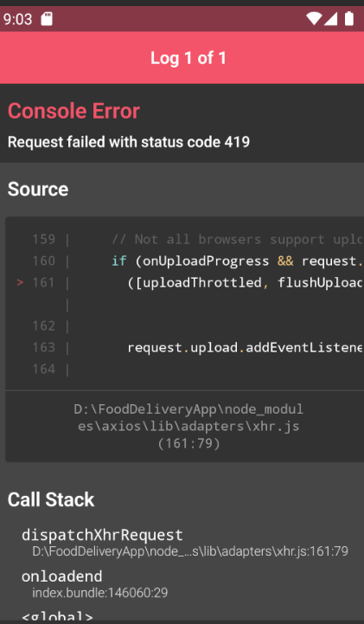Open the dispatchXhrRequest stack frame
The image size is (364, 624).
102,535
